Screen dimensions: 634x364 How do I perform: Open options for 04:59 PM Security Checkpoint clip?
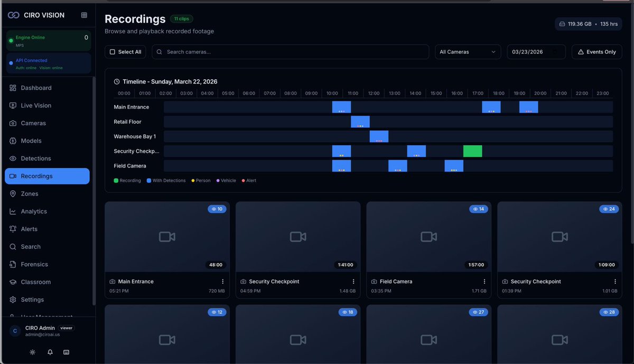pyautogui.click(x=353, y=282)
